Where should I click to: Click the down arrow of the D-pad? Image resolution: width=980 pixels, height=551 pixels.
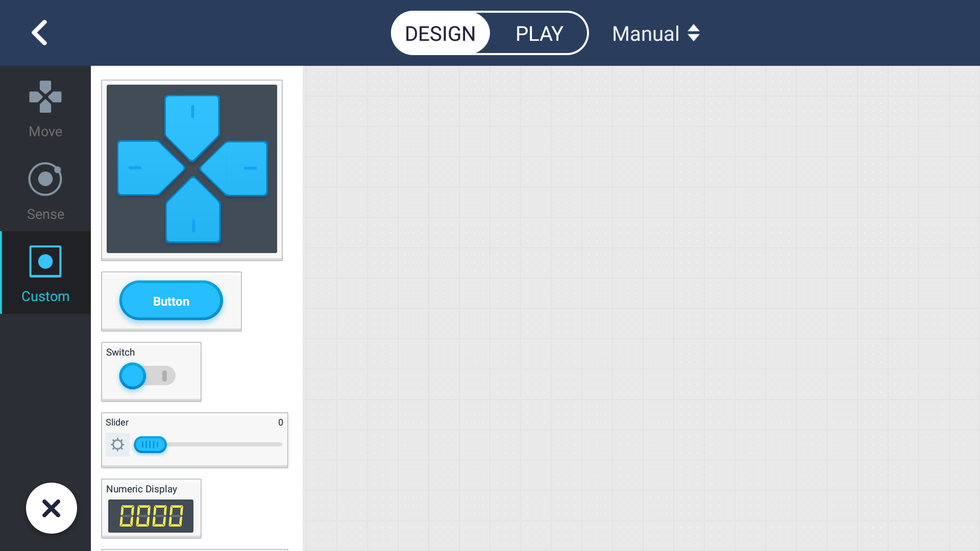click(x=193, y=210)
